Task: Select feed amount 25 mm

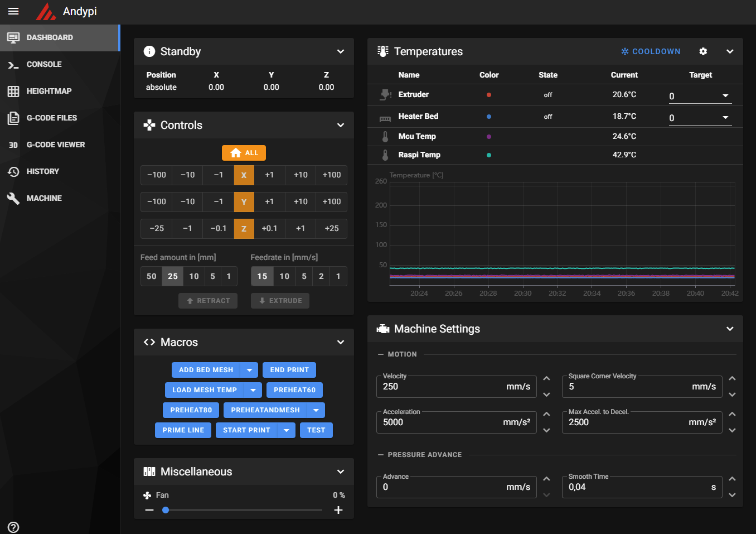Action: coord(173,276)
